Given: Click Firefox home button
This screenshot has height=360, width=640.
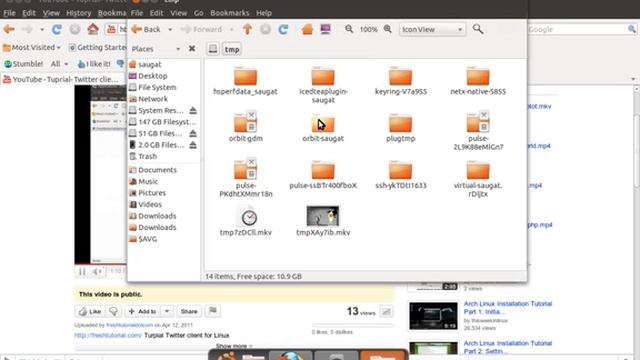Looking at the screenshot, I should coord(93,29).
